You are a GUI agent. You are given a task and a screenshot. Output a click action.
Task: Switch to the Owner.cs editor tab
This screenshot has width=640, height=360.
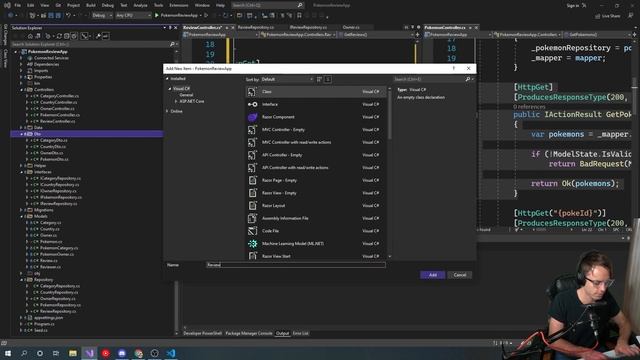click(351, 27)
